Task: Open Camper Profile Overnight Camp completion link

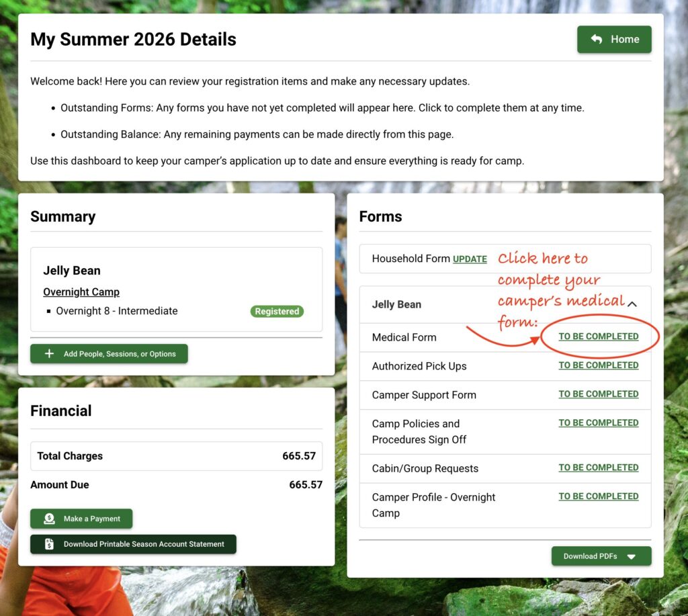Action: click(x=599, y=496)
